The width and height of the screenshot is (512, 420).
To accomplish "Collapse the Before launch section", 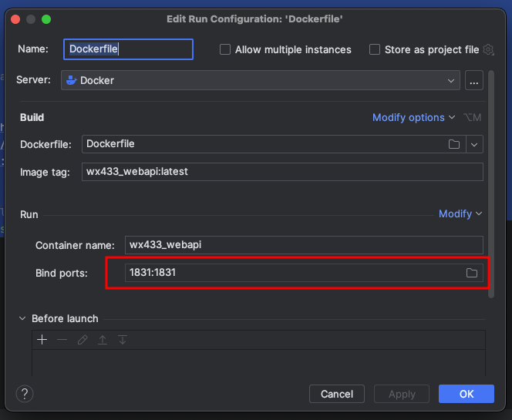I will pyautogui.click(x=22, y=318).
